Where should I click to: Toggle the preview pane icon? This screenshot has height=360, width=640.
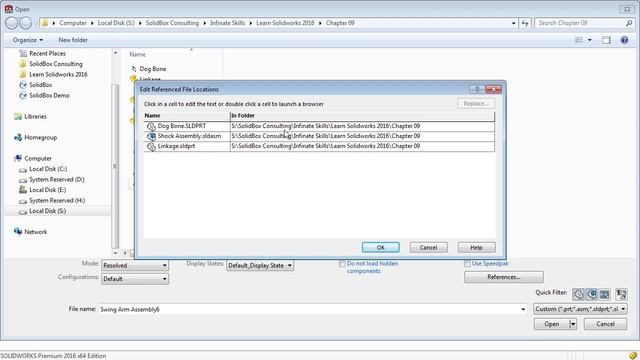click(606, 40)
